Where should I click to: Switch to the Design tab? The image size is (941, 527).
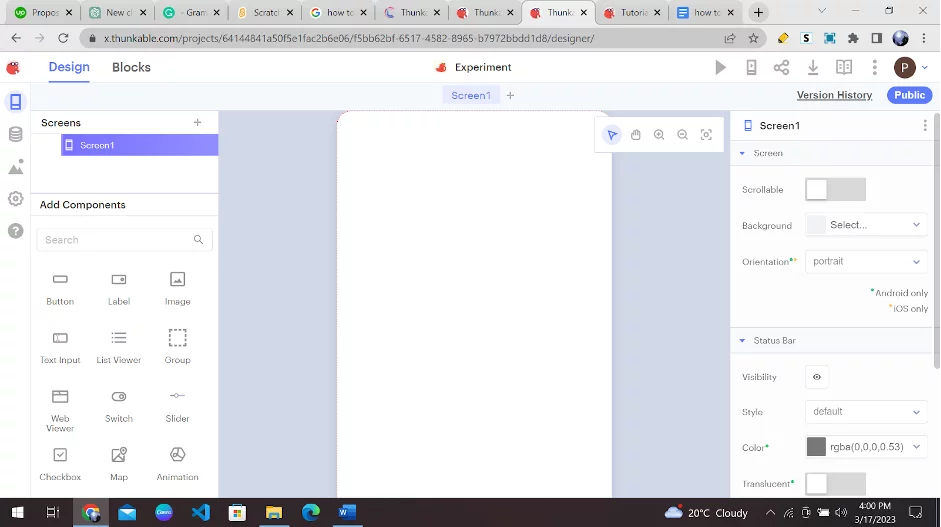[69, 67]
